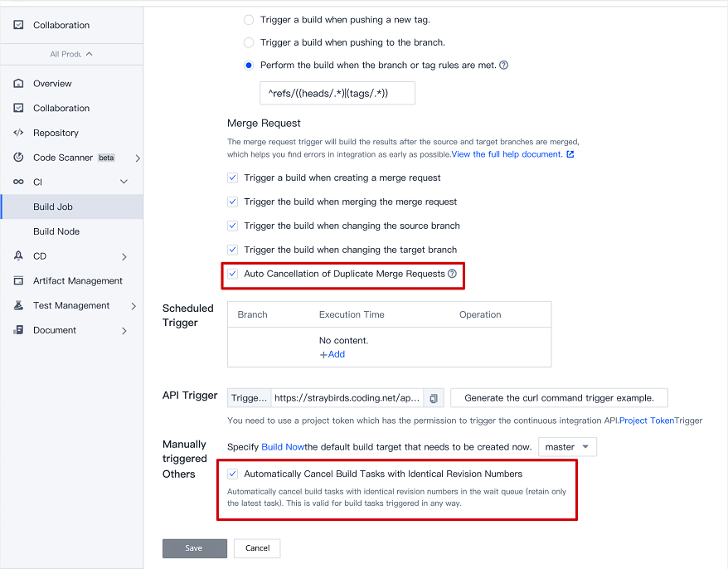
Task: Open the master branch dropdown
Action: [x=567, y=447]
